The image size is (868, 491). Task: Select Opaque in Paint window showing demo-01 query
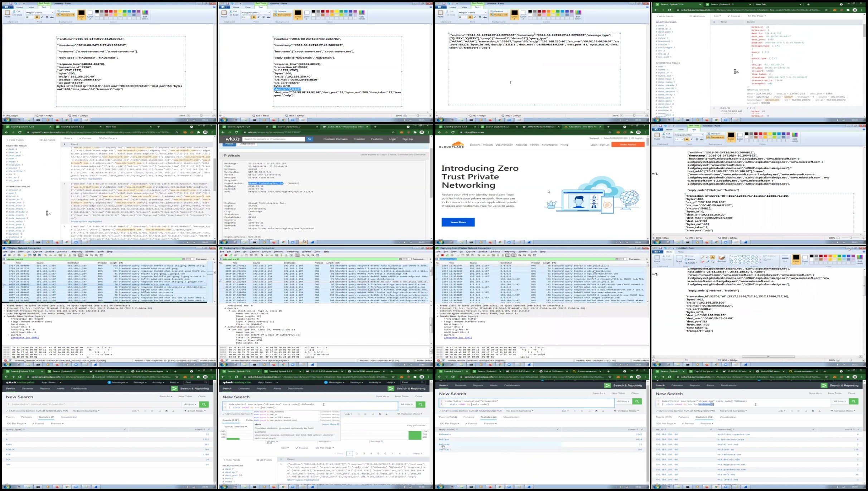pos(497,11)
